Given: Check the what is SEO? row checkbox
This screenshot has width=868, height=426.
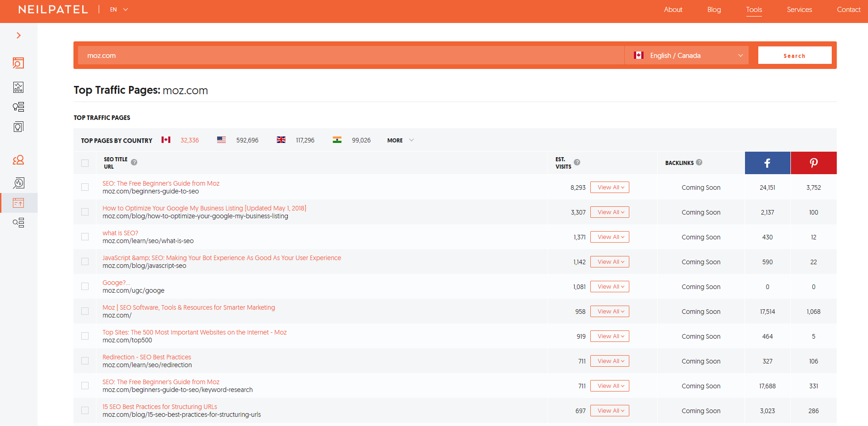Looking at the screenshot, I should (x=85, y=237).
